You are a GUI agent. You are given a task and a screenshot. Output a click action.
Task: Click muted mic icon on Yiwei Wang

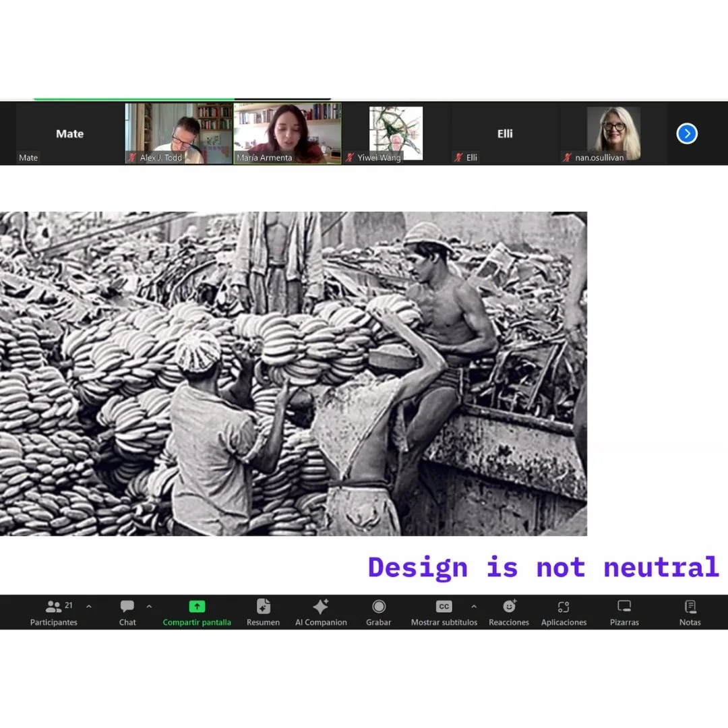tap(350, 157)
